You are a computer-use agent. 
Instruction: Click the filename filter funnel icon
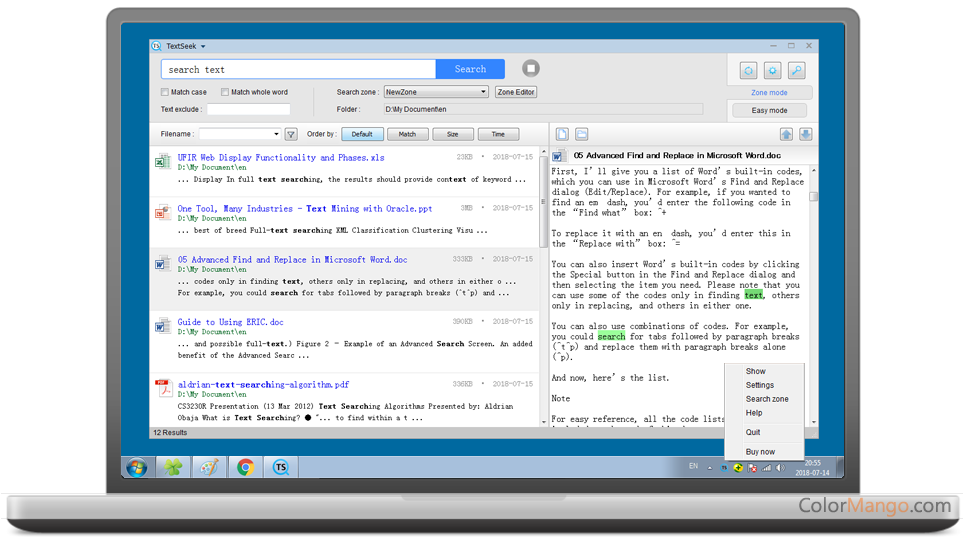(x=291, y=134)
